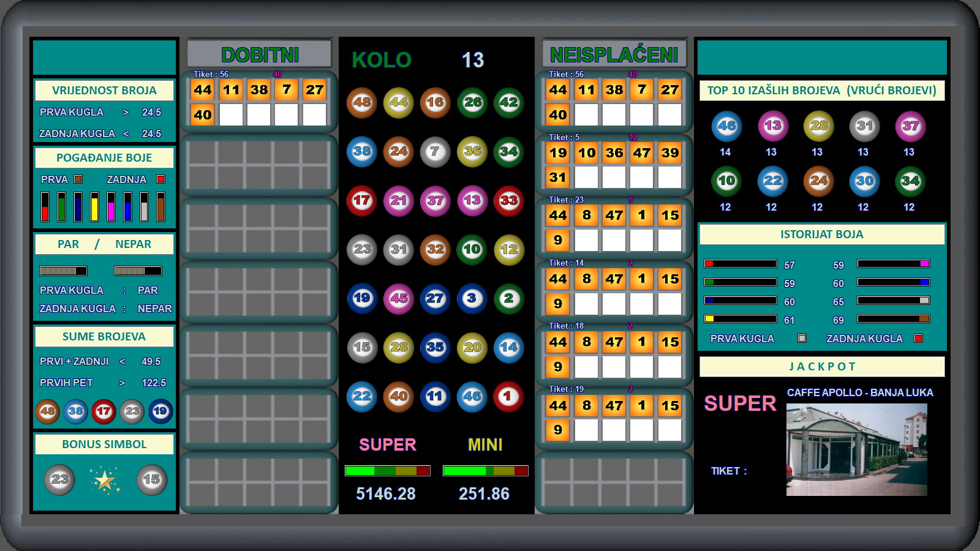Click the PAR / NEPAR header
The height and width of the screenshot is (551, 980).
[x=104, y=244]
